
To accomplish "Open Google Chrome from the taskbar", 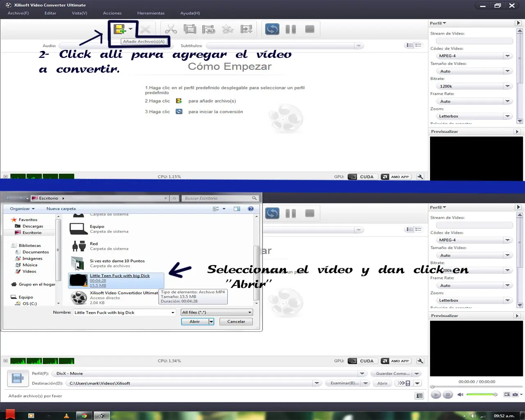I will pos(84,415).
